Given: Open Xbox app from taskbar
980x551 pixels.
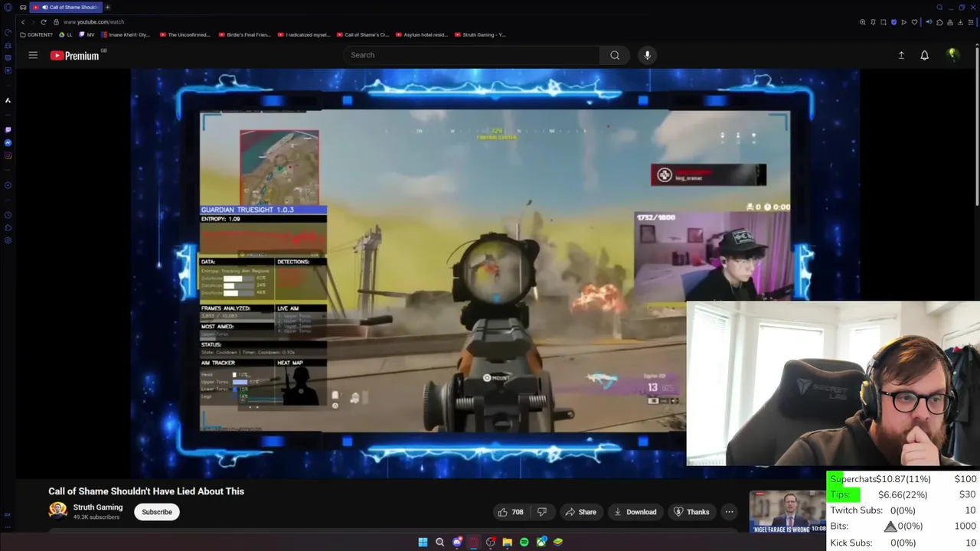Looking at the screenshot, I should (x=541, y=542).
